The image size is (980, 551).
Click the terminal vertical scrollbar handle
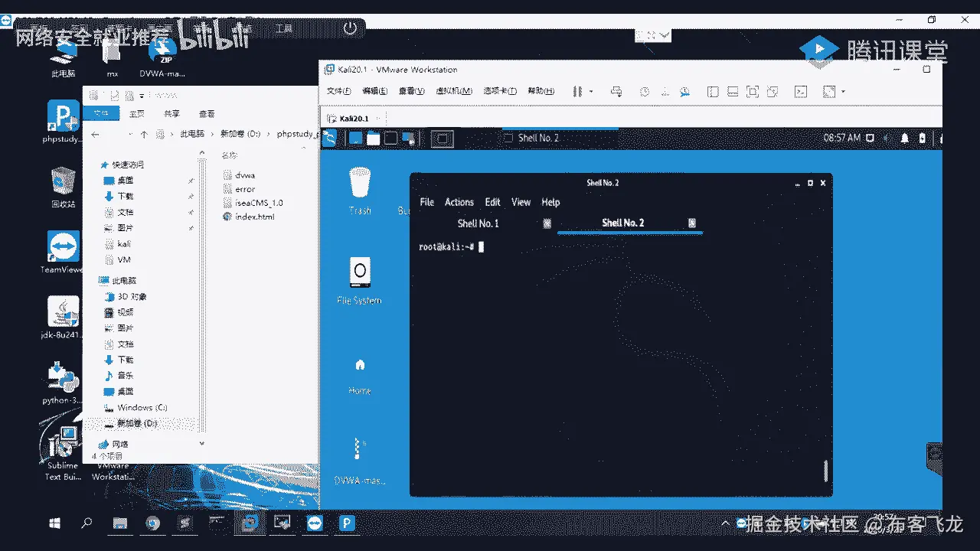pyautogui.click(x=825, y=471)
